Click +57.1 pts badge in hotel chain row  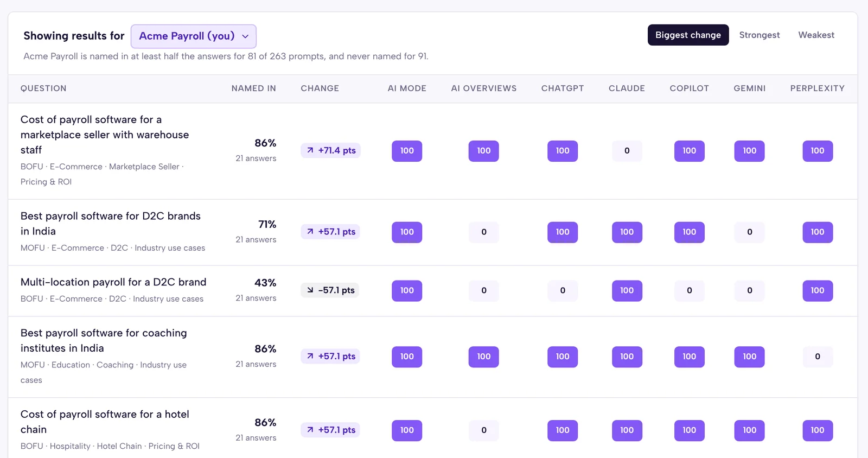pyautogui.click(x=330, y=430)
